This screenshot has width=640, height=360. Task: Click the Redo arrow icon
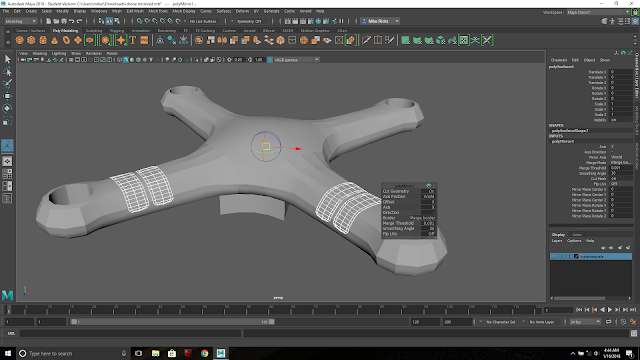[80, 21]
